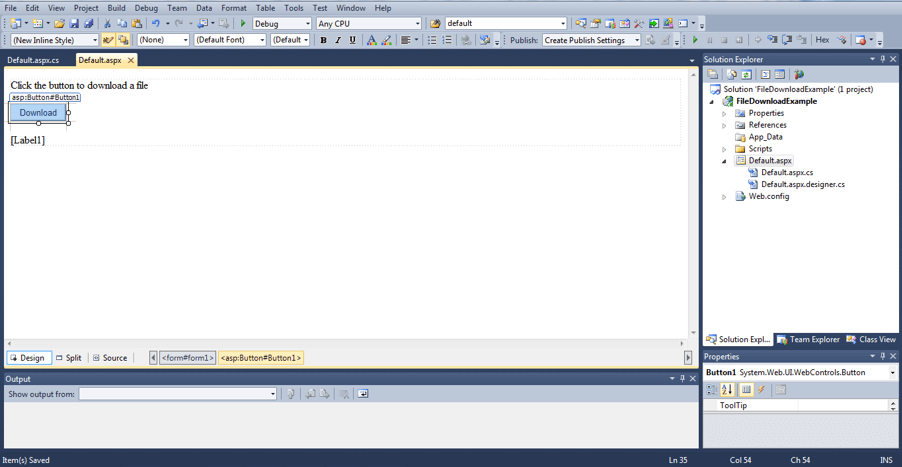The image size is (902, 467).
Task: Click the New Project toolbar icon
Action: tap(16, 24)
